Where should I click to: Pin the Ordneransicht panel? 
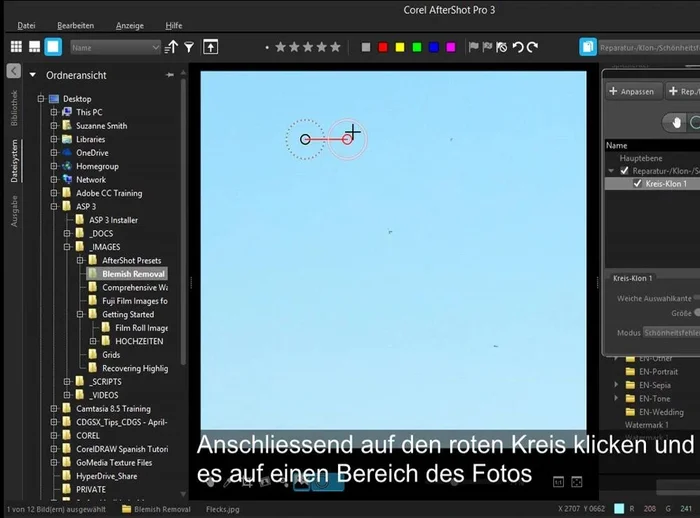[170, 75]
